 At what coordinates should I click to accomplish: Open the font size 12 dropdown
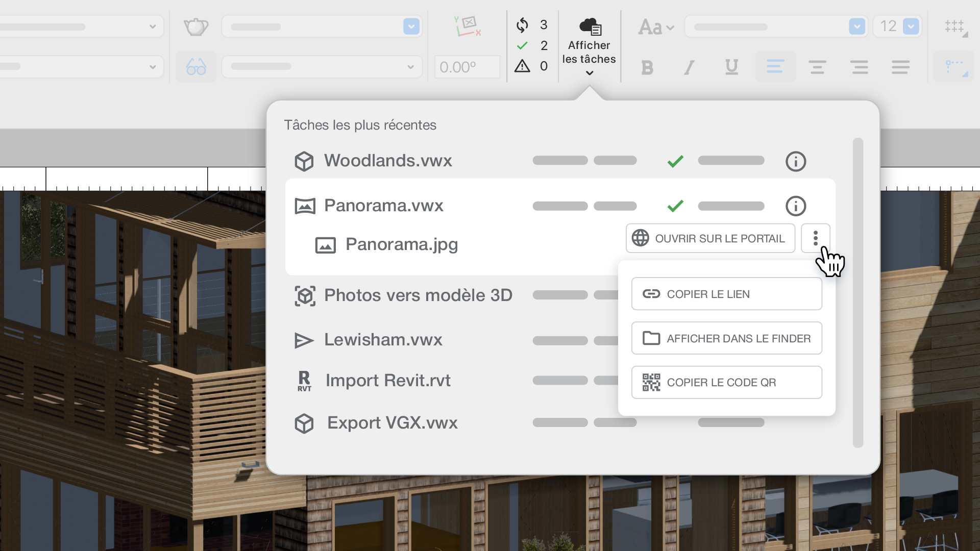coord(911,26)
